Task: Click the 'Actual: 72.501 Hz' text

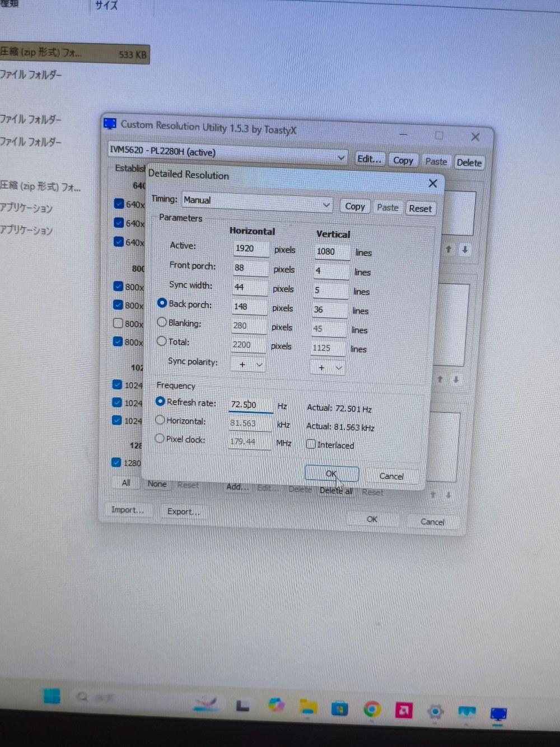Action: 339,408
